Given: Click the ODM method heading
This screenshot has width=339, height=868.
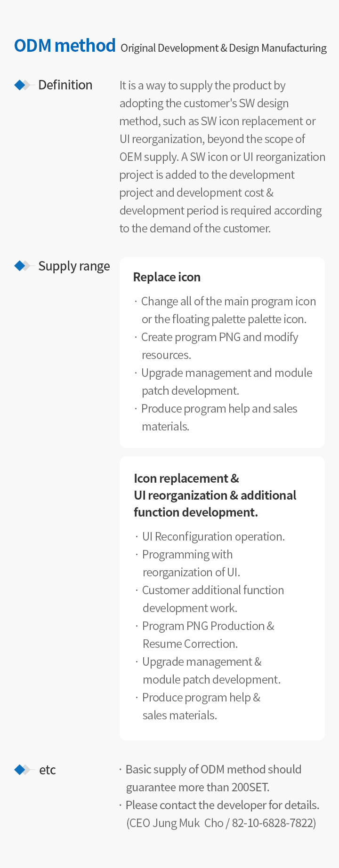Looking at the screenshot, I should click(65, 46).
